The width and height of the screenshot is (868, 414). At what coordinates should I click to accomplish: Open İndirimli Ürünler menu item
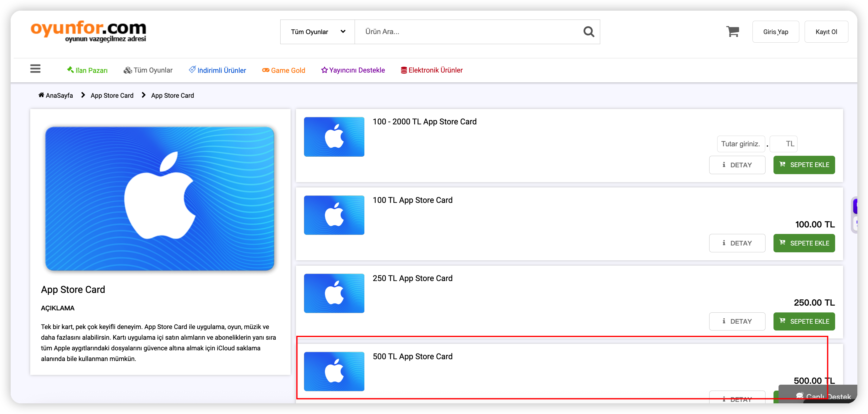coord(217,70)
